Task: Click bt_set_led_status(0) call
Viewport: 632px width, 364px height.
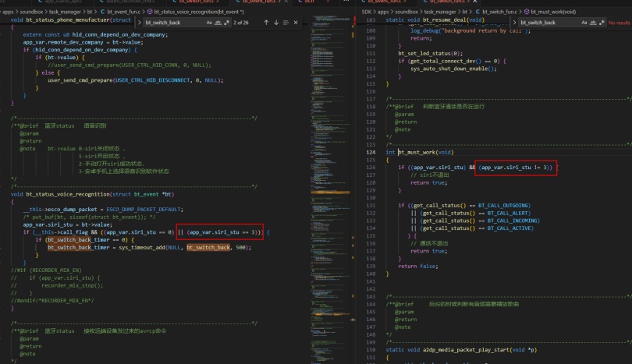Action: point(430,54)
